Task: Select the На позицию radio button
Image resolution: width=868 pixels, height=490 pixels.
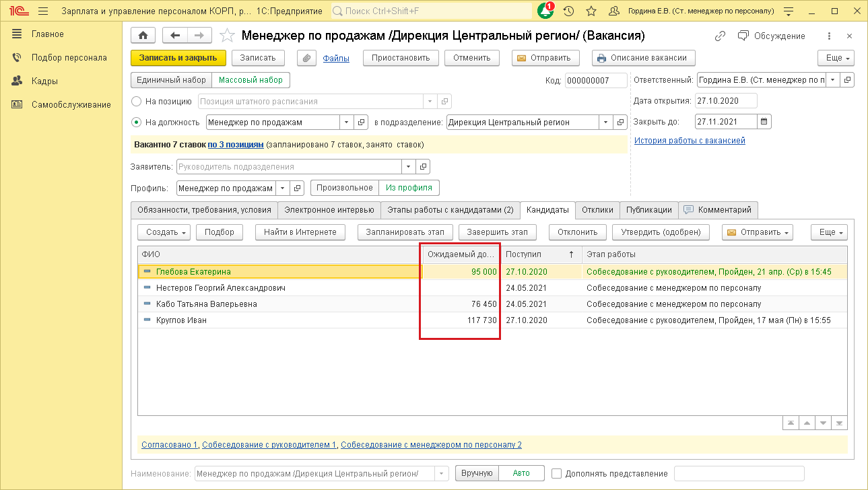Action: pos(136,102)
